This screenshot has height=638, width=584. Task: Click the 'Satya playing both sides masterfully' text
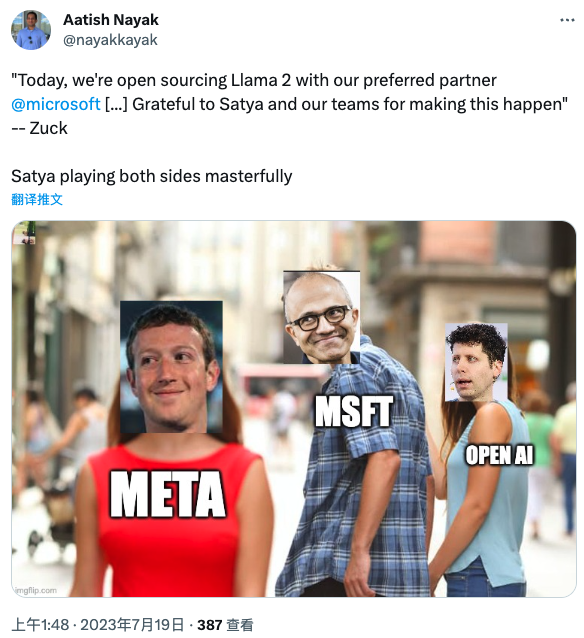click(151, 176)
